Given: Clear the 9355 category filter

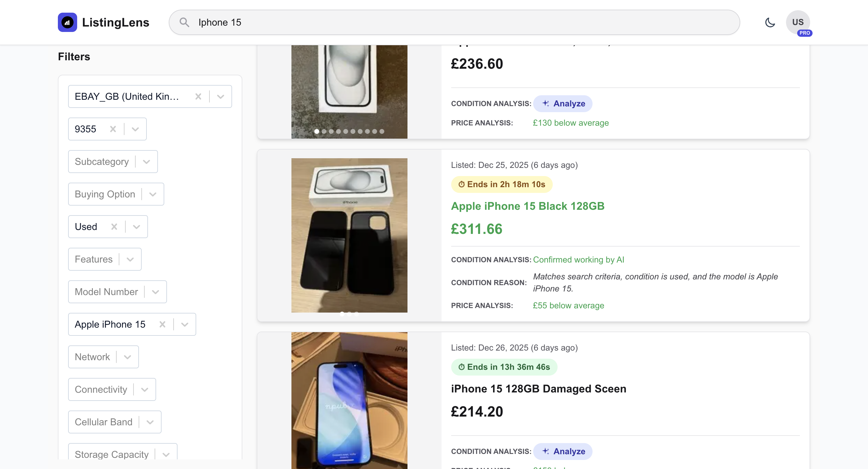Looking at the screenshot, I should point(112,129).
